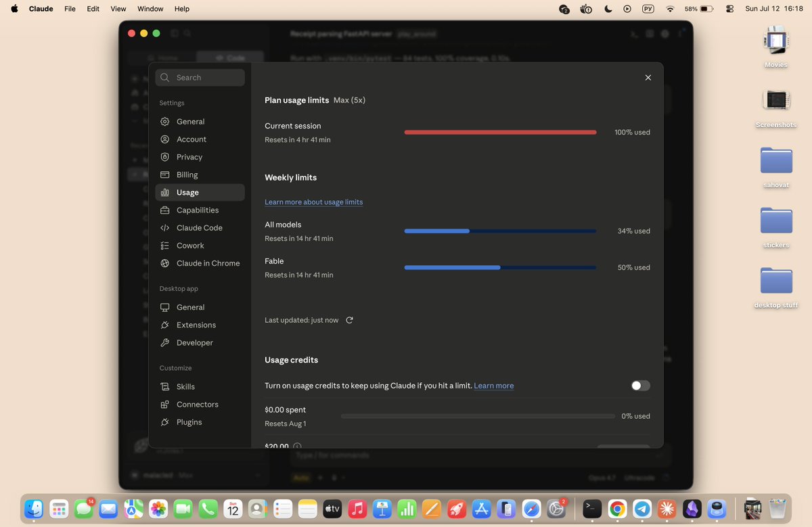Open the Trash in the Dock

[x=777, y=509]
